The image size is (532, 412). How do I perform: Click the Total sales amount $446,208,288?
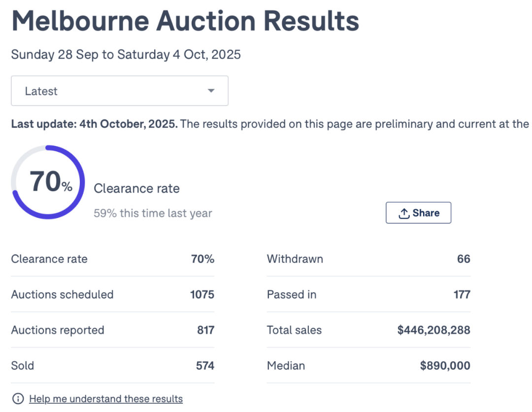click(433, 330)
